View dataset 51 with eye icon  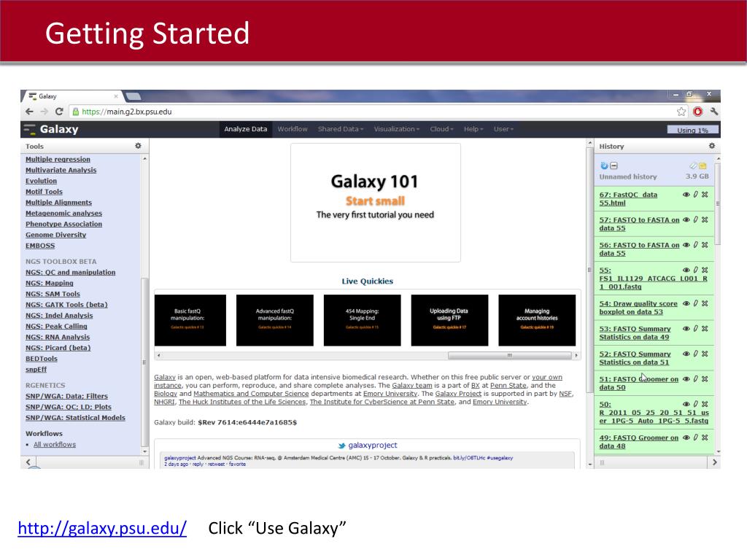(x=686, y=379)
